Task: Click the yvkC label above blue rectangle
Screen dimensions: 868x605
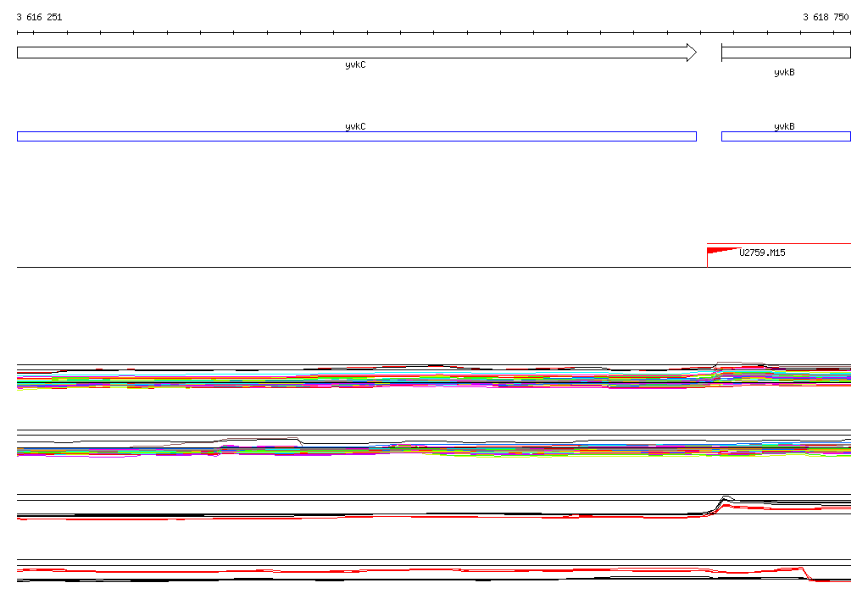Action: point(355,127)
